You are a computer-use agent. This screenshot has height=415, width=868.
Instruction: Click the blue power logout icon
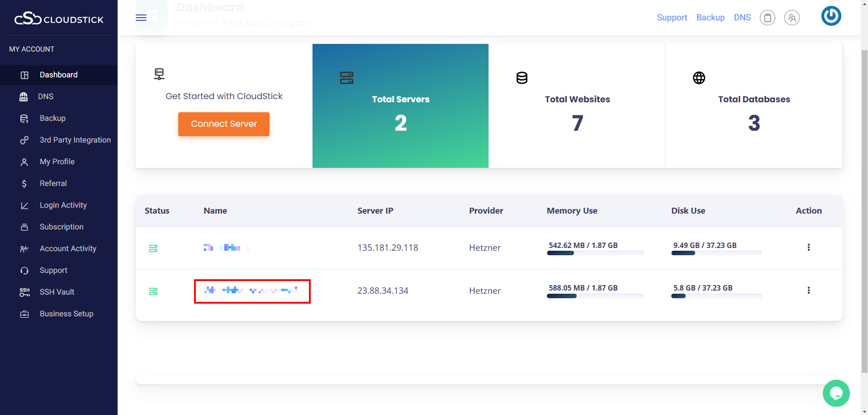click(x=831, y=16)
